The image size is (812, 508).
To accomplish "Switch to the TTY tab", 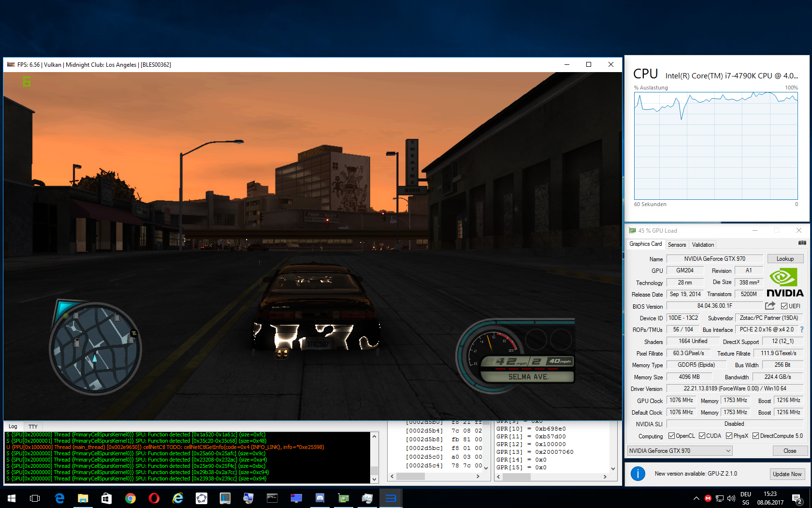I will coord(33,427).
